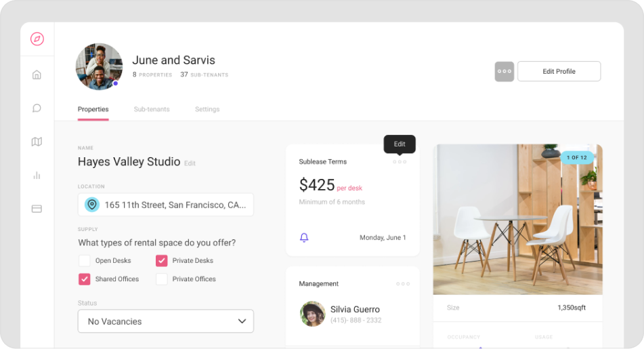
Task: Open the chat messages sidebar icon
Action: coord(37,108)
